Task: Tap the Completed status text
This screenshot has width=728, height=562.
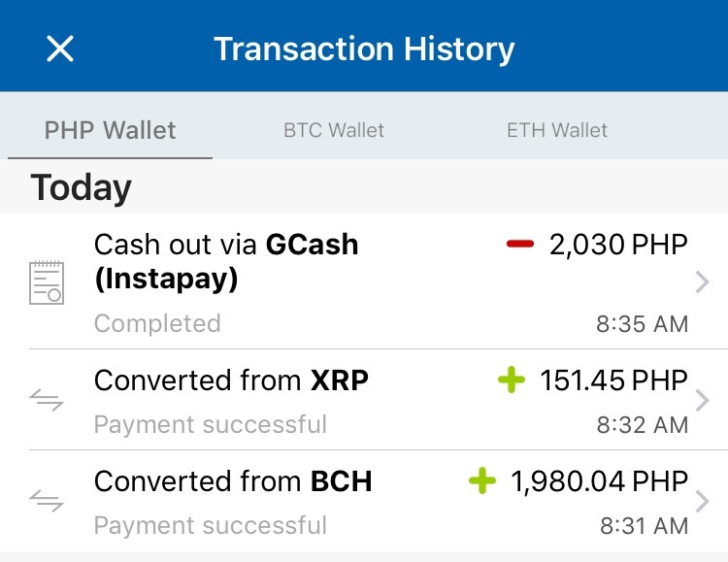Action: (x=157, y=323)
